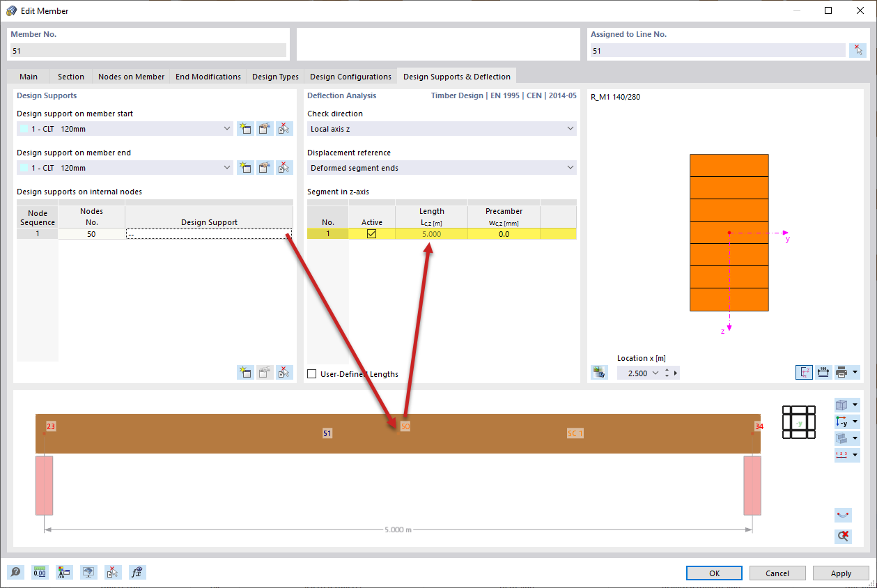The image size is (877, 588).
Task: Create new design support for member start
Action: coord(245,128)
